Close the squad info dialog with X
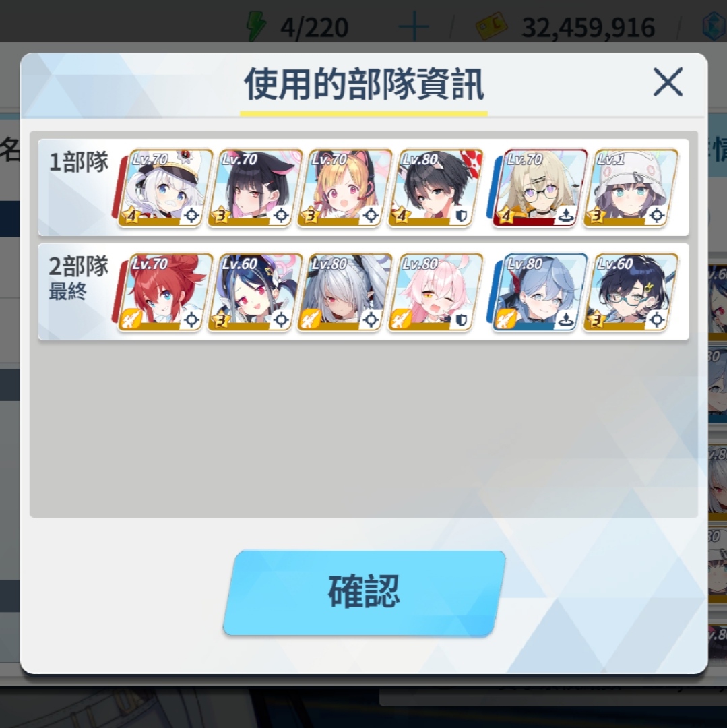727x728 pixels. point(668,82)
